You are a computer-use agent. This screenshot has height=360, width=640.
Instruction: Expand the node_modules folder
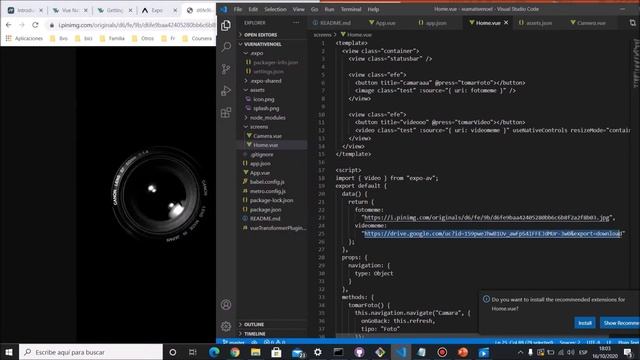coord(267,118)
